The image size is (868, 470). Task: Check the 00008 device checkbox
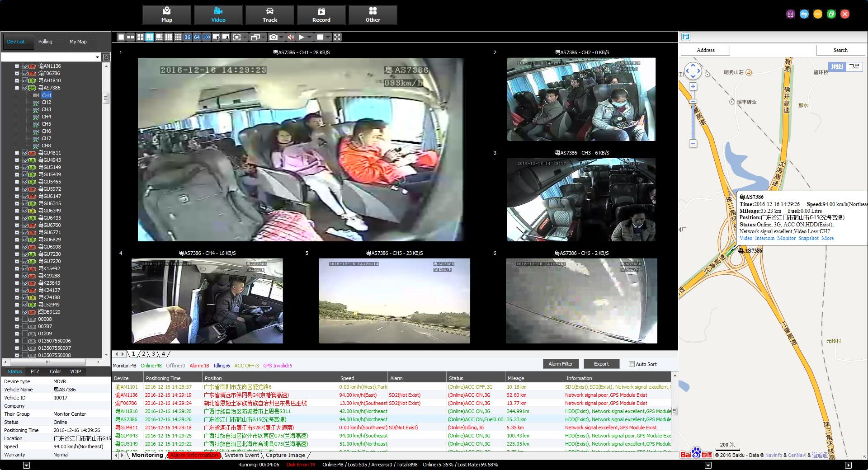(x=25, y=319)
